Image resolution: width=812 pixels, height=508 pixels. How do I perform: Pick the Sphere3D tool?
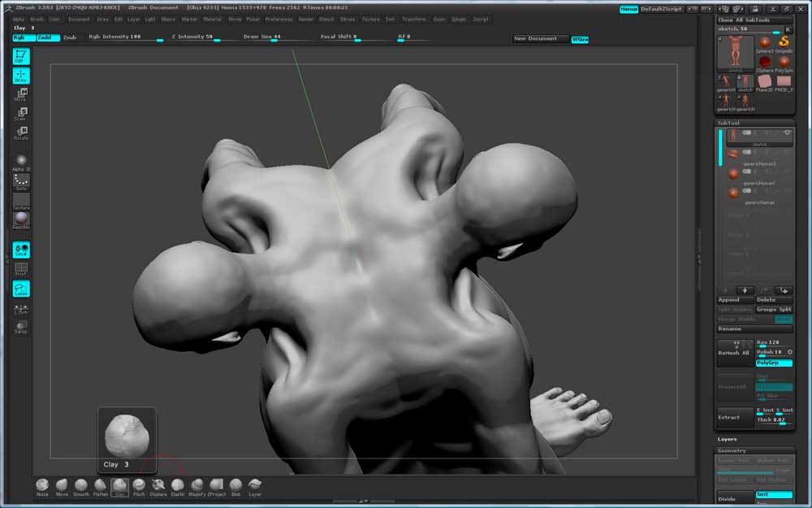click(764, 45)
